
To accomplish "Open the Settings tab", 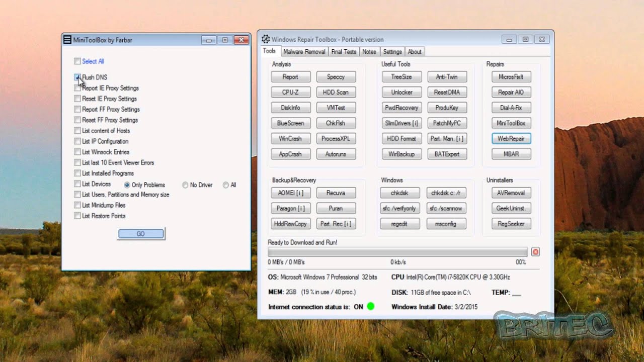I will [392, 52].
